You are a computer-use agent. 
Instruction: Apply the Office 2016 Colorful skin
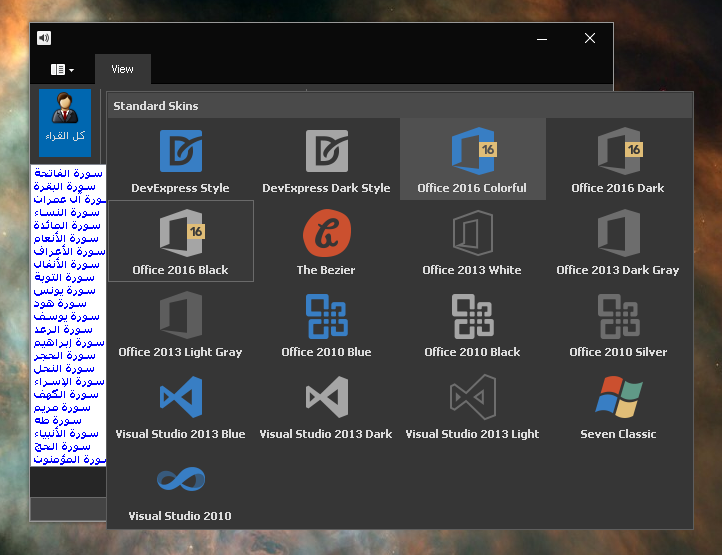coord(472,151)
